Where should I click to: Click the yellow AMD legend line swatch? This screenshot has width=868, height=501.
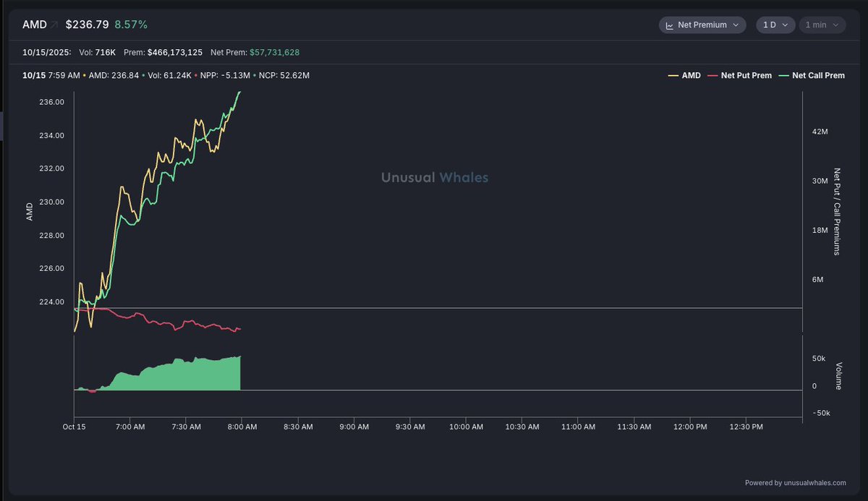point(673,75)
